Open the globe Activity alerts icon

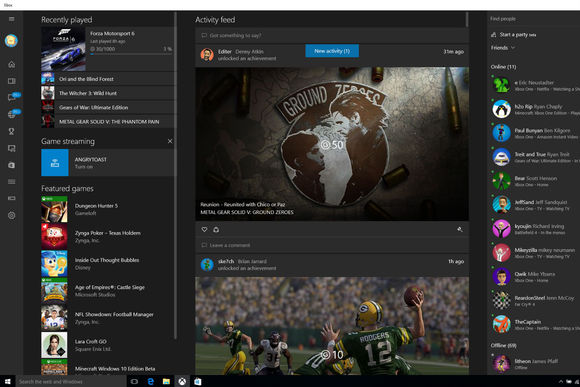11,115
